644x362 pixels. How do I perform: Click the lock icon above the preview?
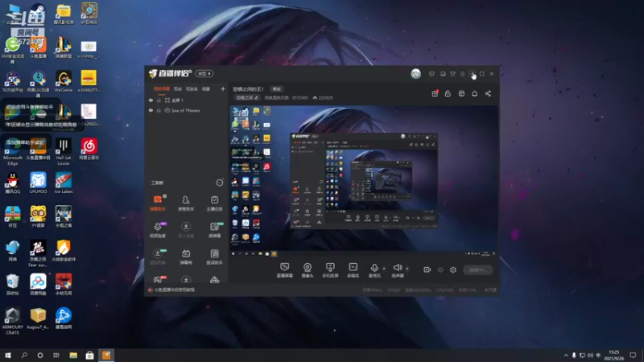pos(448,93)
